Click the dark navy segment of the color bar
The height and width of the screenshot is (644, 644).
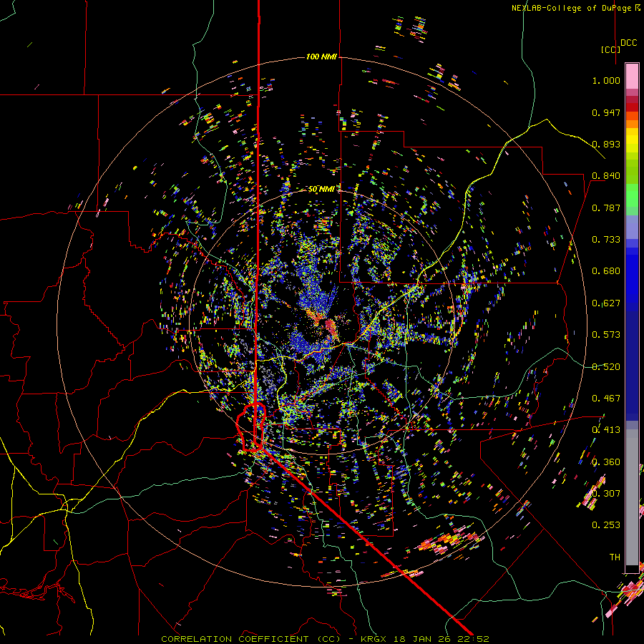[x=632, y=361]
